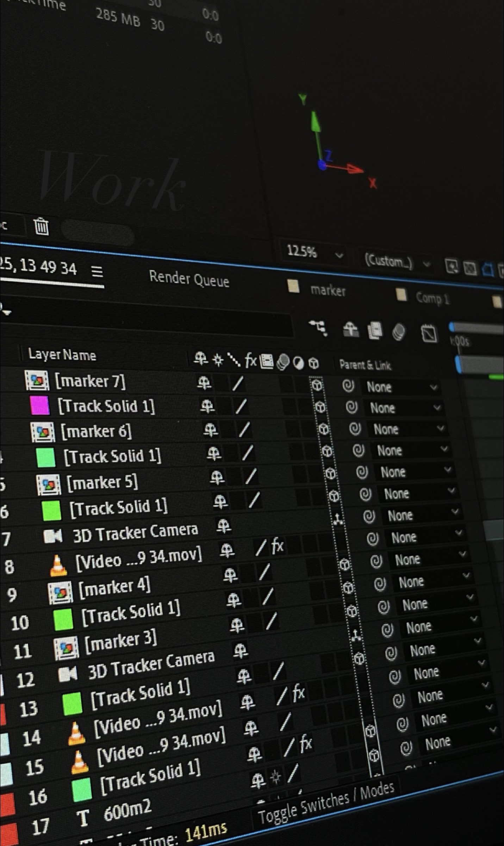Toggle 3D layer switch for marker 7
The image size is (504, 846).
tap(317, 385)
